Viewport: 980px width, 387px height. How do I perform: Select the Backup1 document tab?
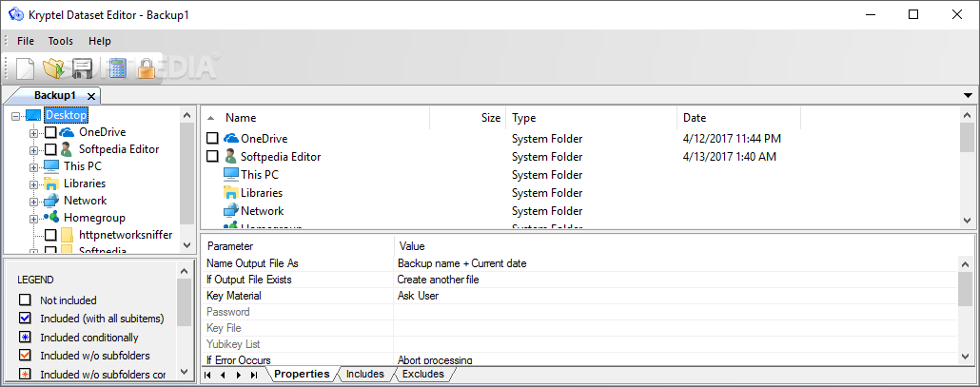(x=55, y=95)
